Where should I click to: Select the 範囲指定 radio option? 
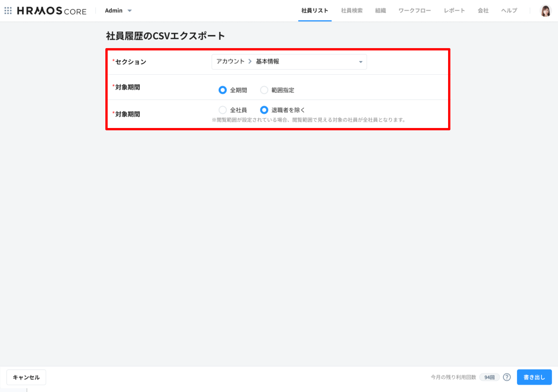tap(264, 90)
